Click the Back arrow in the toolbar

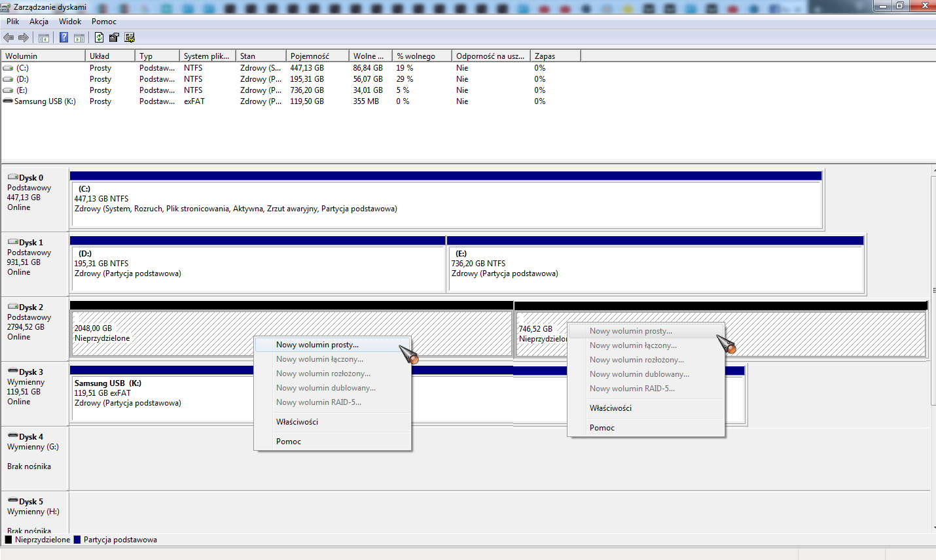[9, 38]
